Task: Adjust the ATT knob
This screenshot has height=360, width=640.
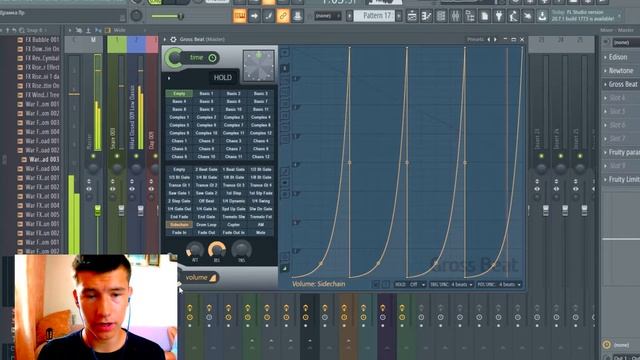Action: point(195,249)
